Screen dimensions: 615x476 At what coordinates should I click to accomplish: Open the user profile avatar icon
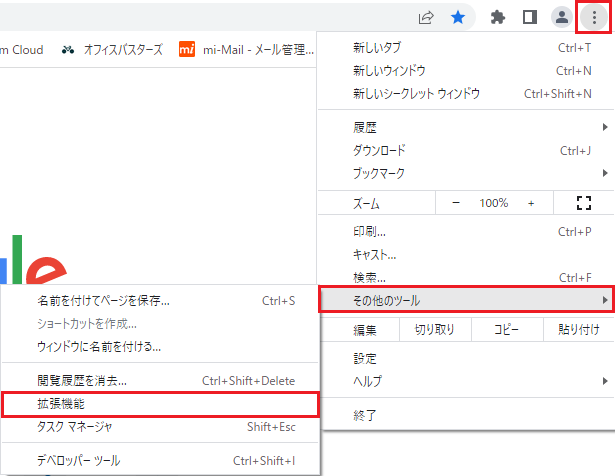point(562,16)
